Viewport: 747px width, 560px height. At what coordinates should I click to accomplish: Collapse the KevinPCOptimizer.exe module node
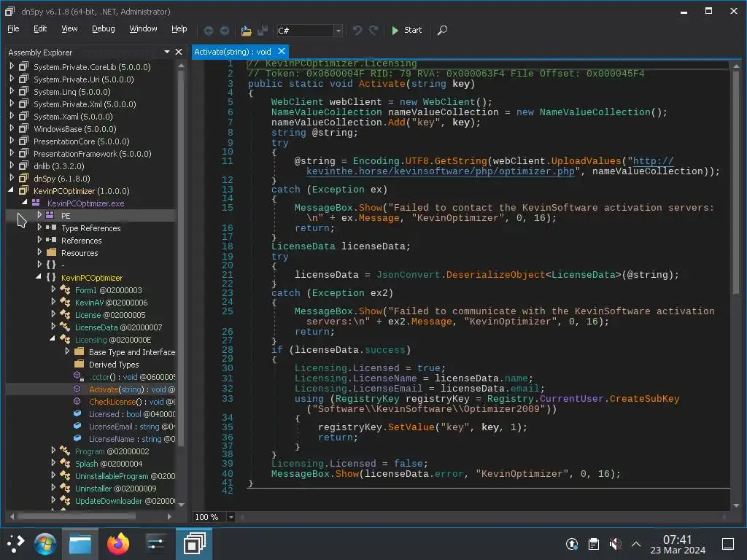[24, 203]
